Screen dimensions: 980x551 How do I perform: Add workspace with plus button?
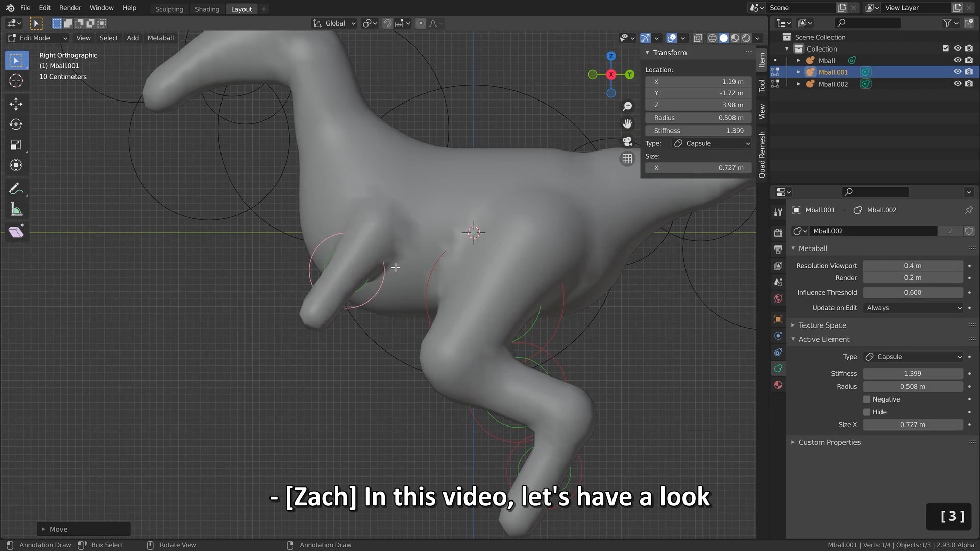pos(264,9)
